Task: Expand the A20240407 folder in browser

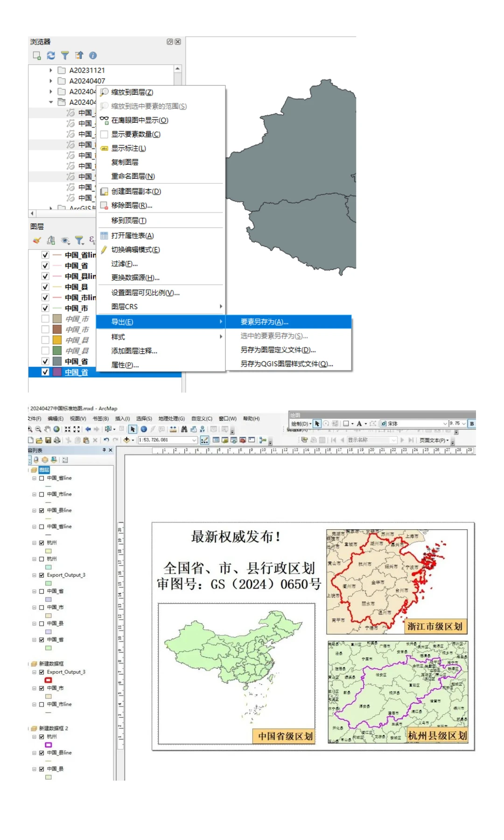Action: (51, 81)
